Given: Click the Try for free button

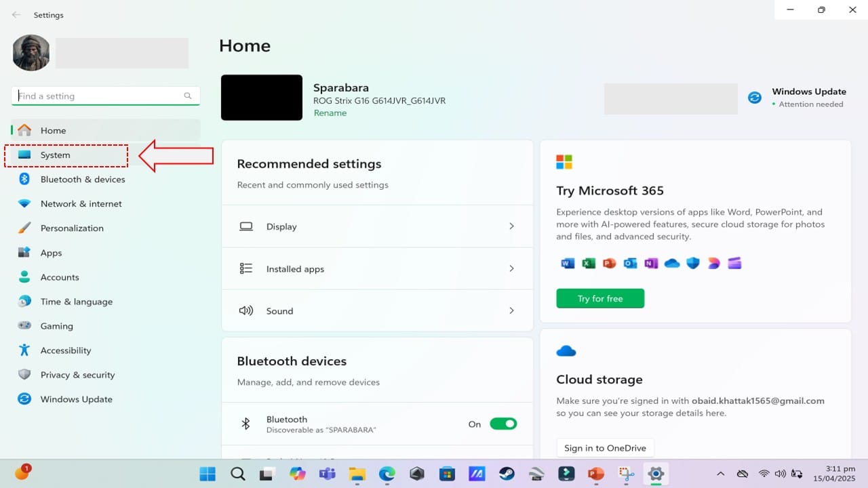Looking at the screenshot, I should 600,298.
